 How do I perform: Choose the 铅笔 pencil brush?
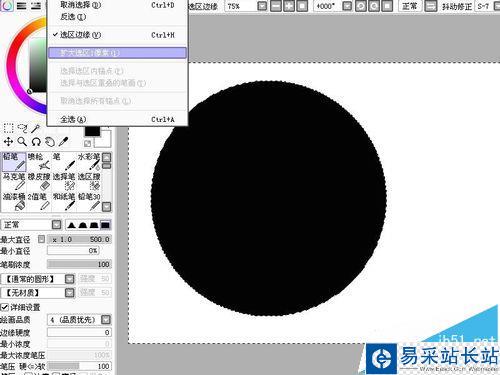coord(14,162)
